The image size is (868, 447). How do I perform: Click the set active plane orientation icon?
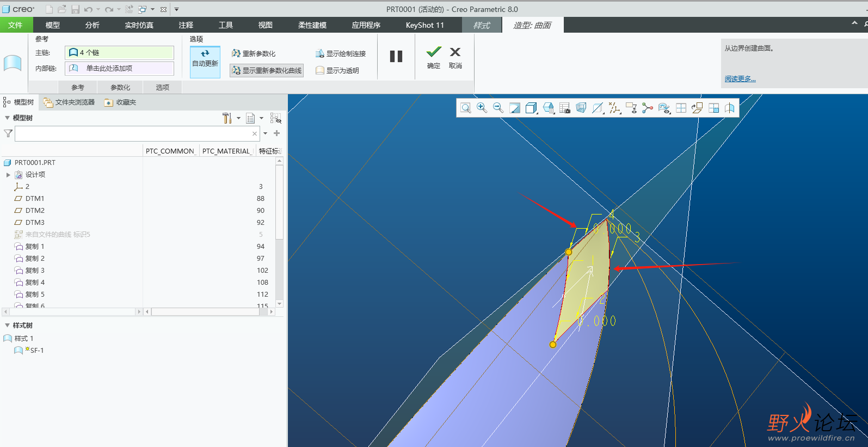(697, 108)
